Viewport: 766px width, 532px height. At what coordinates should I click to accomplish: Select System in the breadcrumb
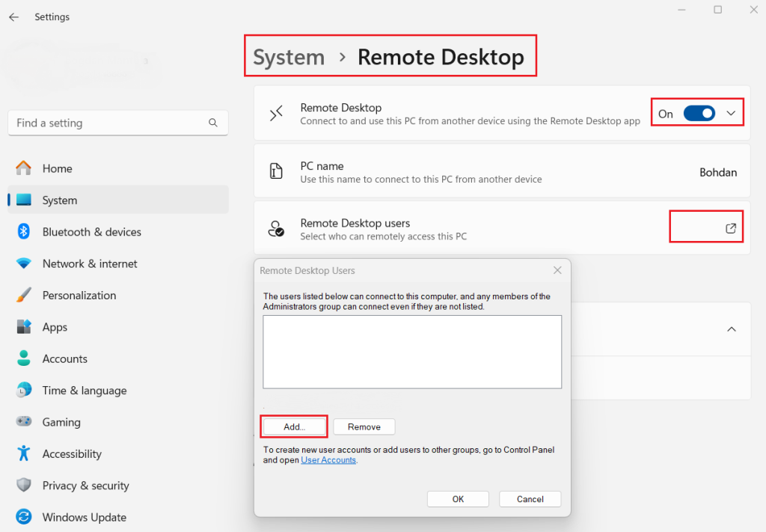tap(287, 56)
